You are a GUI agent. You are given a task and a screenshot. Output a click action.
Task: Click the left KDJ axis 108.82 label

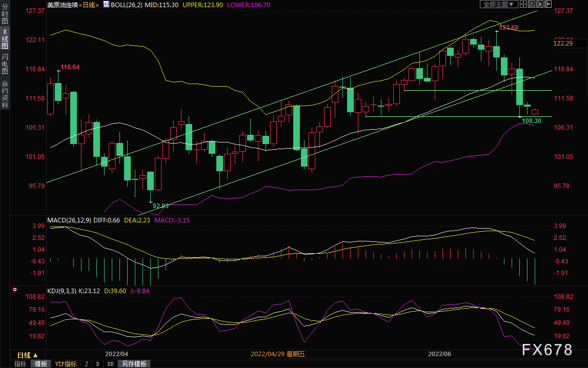click(35, 297)
